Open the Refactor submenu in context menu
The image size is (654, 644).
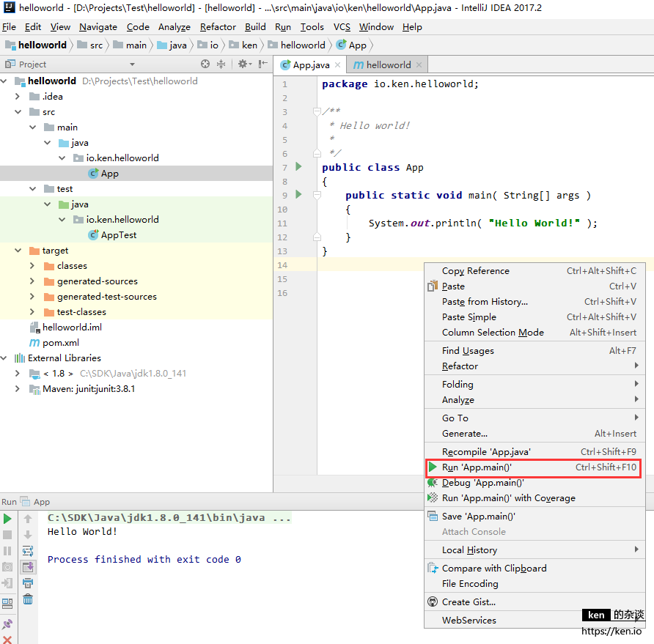(x=534, y=366)
